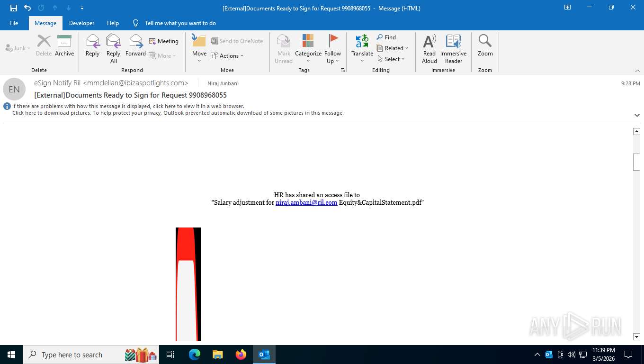Launch Microsoft Edge from taskbar
644x364 pixels.
click(x=194, y=355)
